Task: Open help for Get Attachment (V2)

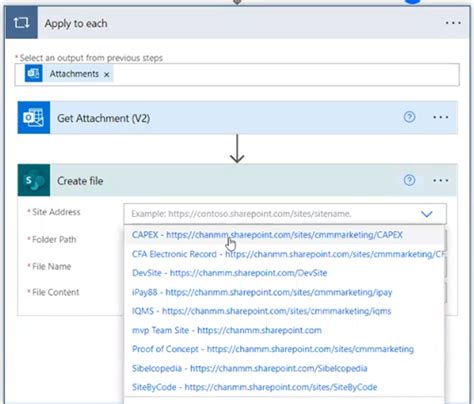Action: tap(409, 117)
